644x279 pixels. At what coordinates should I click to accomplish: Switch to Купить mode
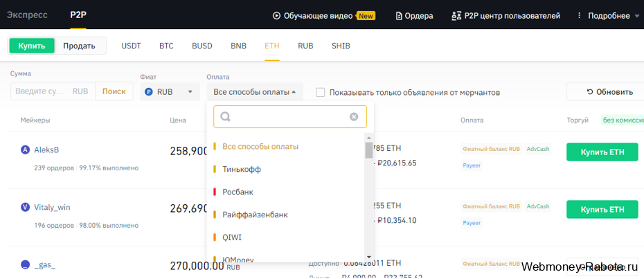pos(32,46)
